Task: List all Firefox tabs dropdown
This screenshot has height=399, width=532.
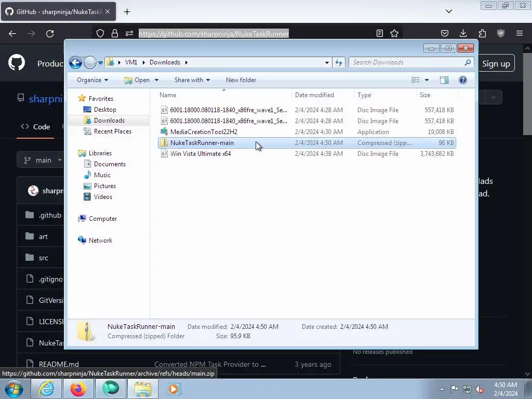Action: (x=448, y=11)
